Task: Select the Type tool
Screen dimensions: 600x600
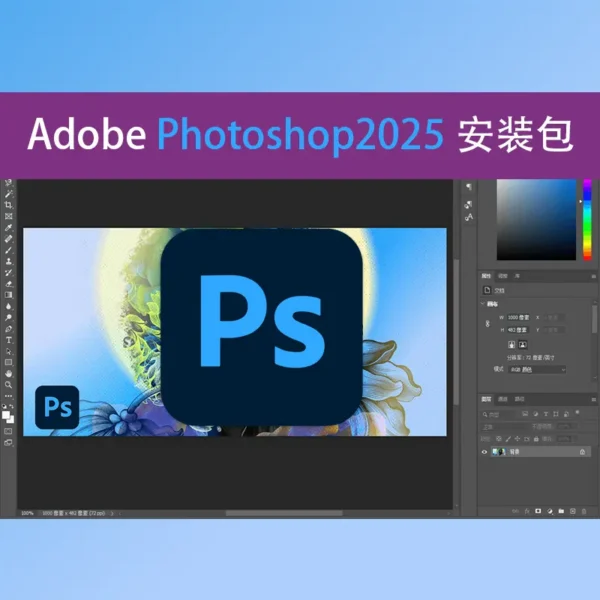Action: point(8,340)
